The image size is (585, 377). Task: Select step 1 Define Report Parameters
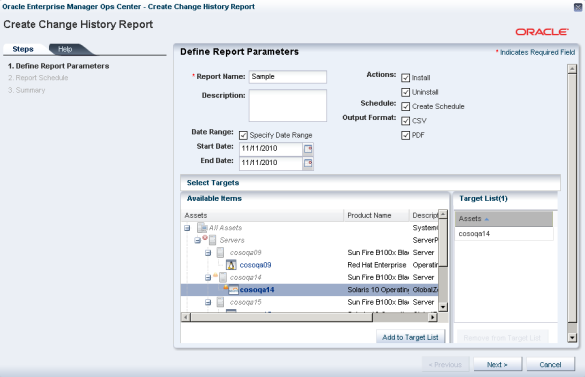tap(59, 66)
